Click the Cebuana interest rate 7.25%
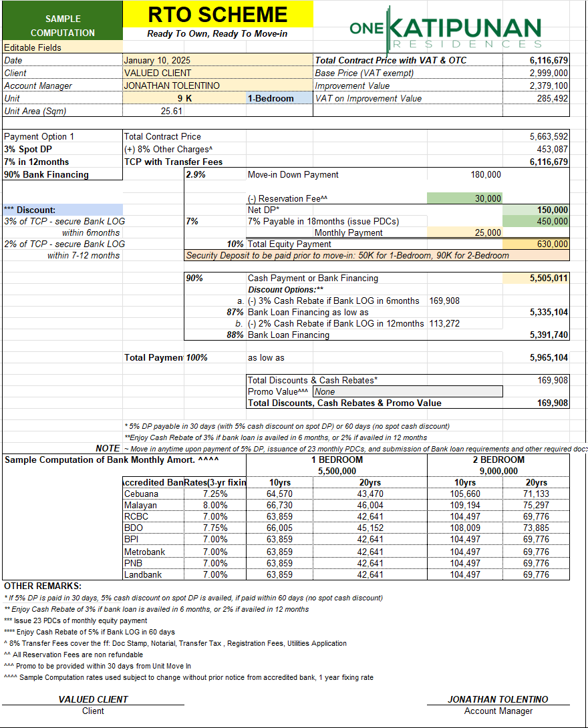588x728 pixels. click(x=215, y=494)
